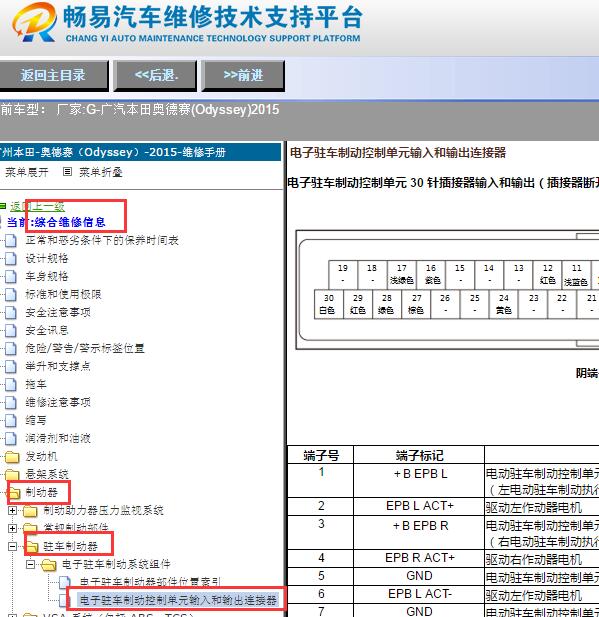
Task: Expand the 制动助力器压力监视系统 node
Action: click(13, 511)
